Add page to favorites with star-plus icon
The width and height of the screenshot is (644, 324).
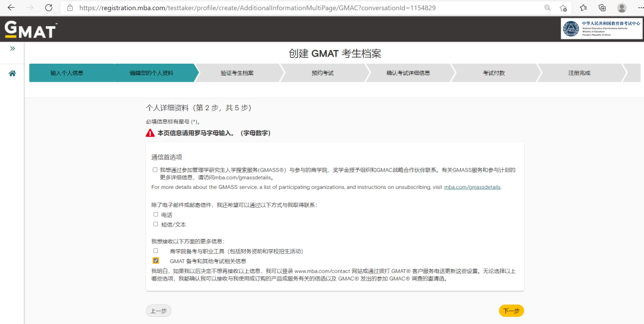(563, 7)
